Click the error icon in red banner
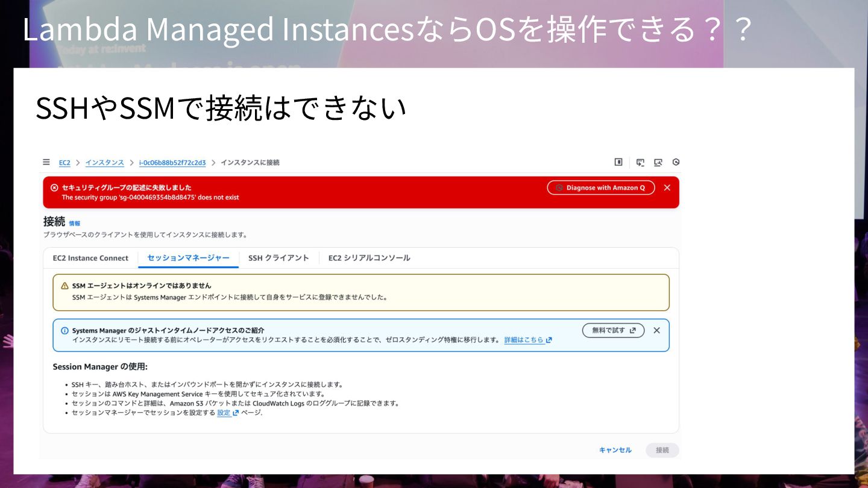 tap(54, 187)
